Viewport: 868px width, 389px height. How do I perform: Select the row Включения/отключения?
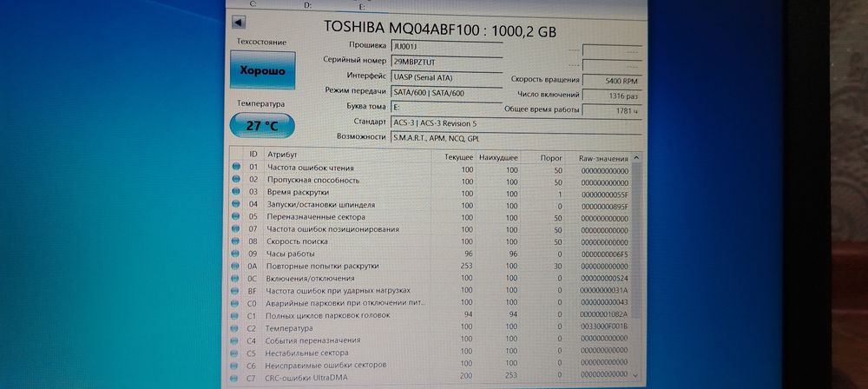click(431, 278)
